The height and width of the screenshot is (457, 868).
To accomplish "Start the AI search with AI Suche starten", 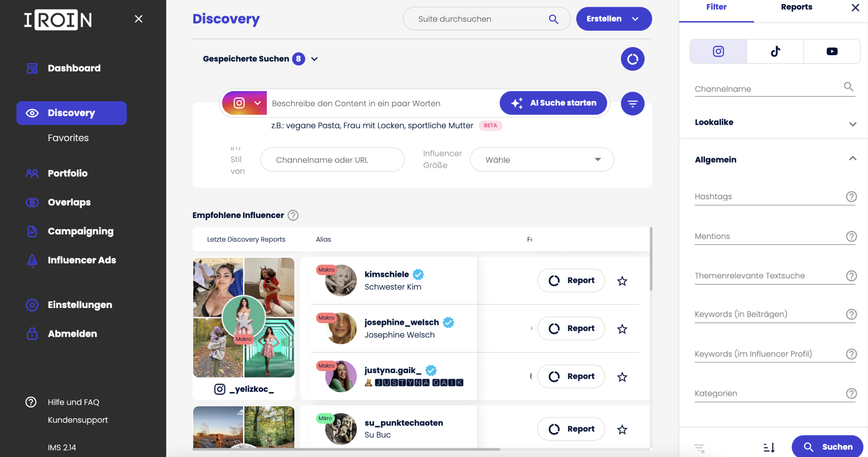I will [553, 103].
